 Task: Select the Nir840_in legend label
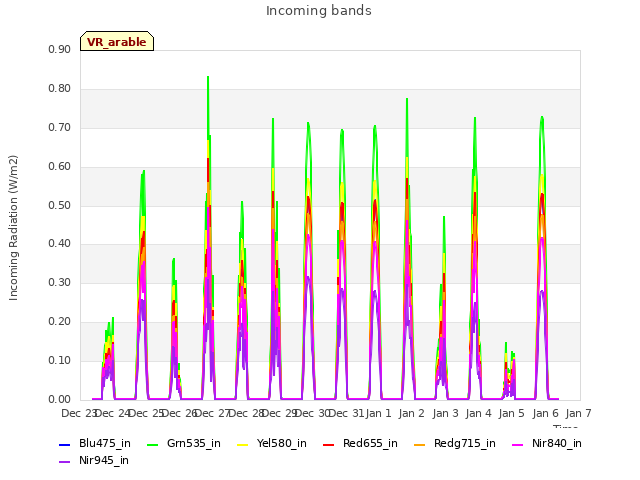tap(557, 443)
